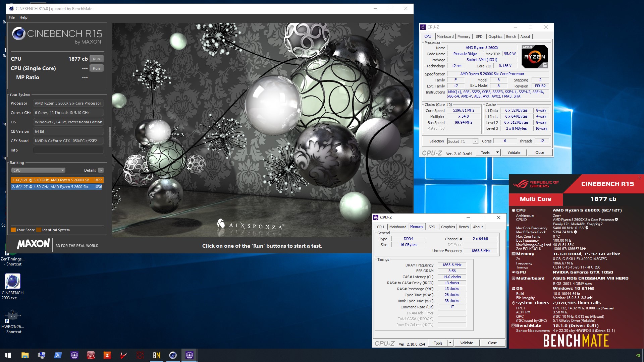Viewport: 644px width, 362px height.
Task: Open the CINEBENCH 2003.exe desktop shortcut
Action: [x=12, y=287]
